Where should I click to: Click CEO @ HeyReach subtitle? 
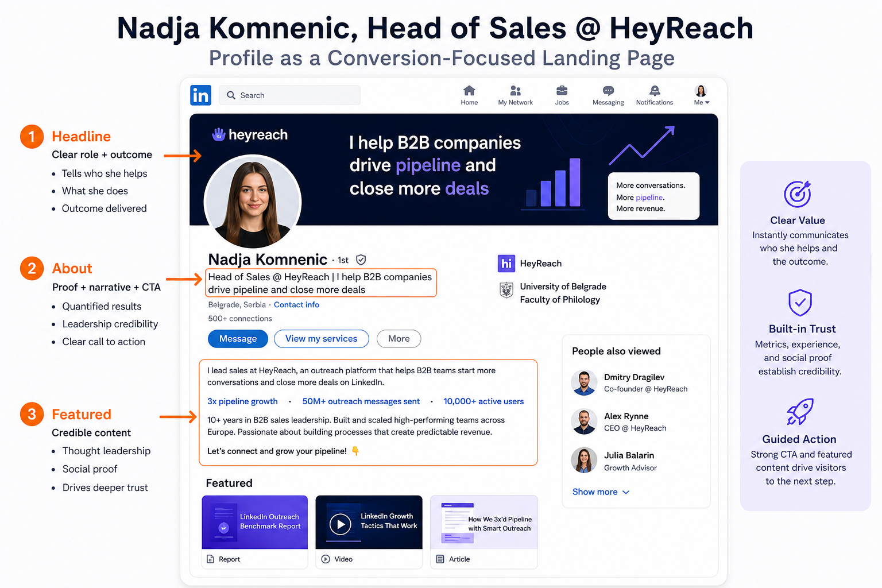click(x=635, y=428)
